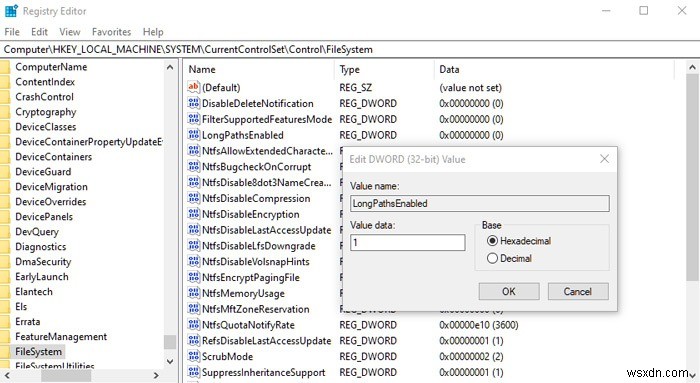Viewport: 700px width, 383px height.
Task: Click the NtfsDisableEncryption DWORD icon
Action: click(193, 214)
